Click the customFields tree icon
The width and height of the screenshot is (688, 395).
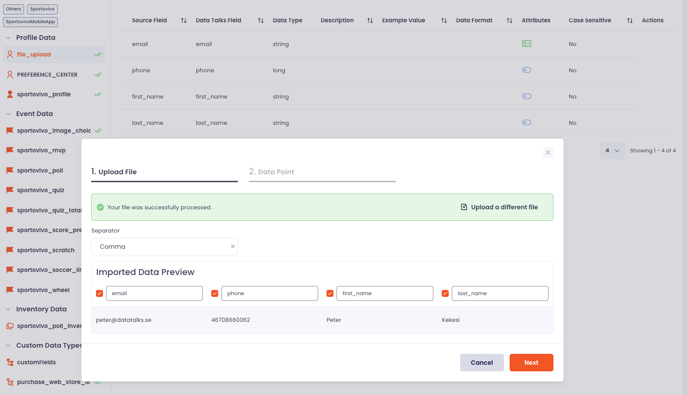click(x=10, y=363)
